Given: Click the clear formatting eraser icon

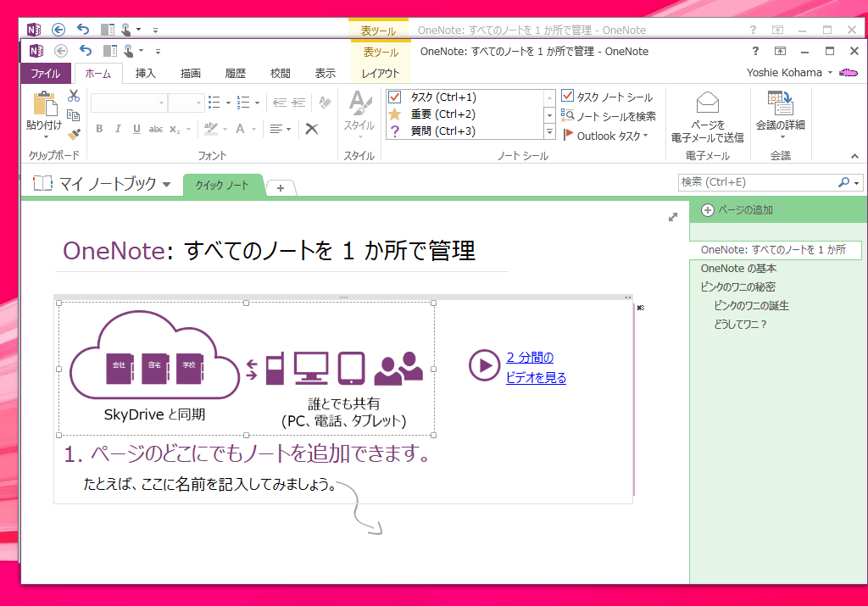Looking at the screenshot, I should [x=325, y=103].
